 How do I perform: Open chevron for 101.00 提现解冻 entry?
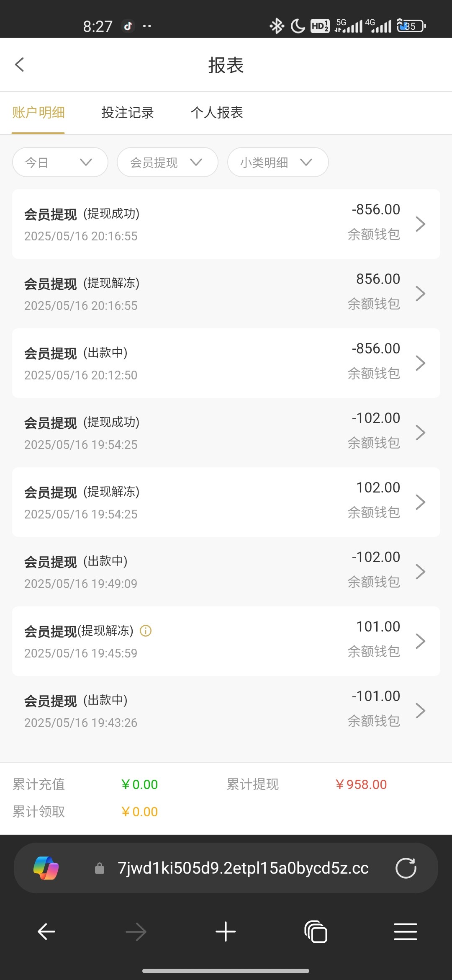point(420,641)
